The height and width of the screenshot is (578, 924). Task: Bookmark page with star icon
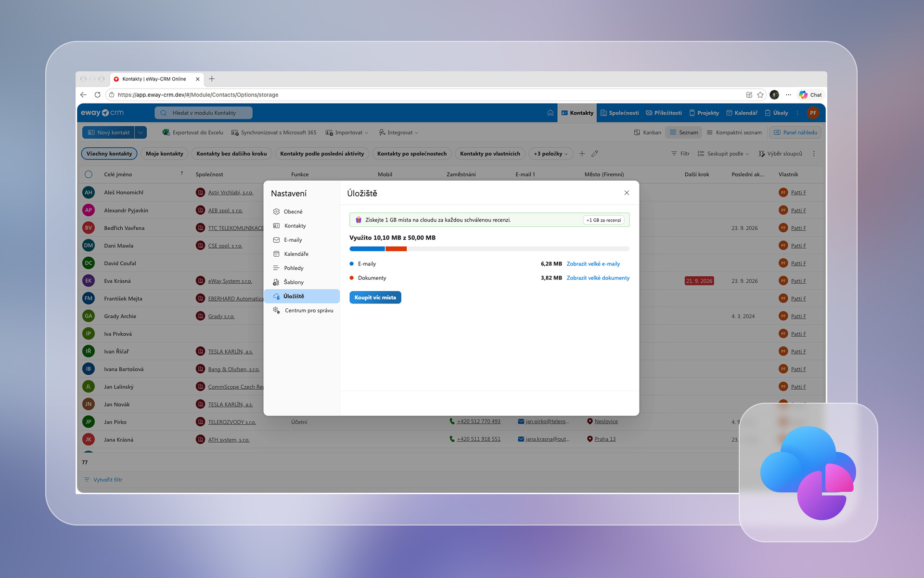(x=760, y=95)
